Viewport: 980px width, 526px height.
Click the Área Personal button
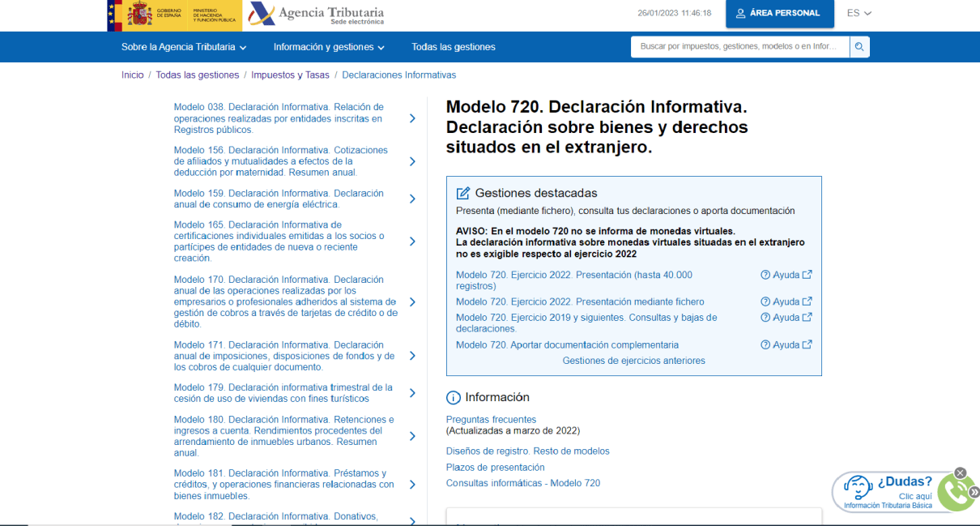click(778, 13)
